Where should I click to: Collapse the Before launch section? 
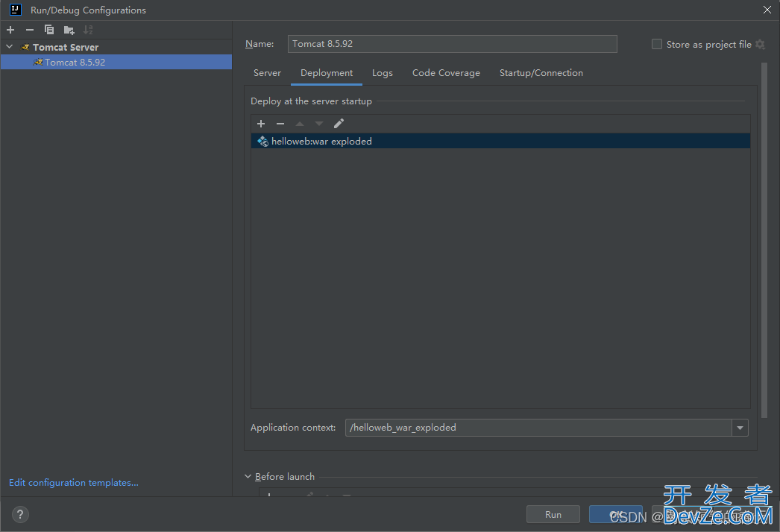tap(248, 476)
